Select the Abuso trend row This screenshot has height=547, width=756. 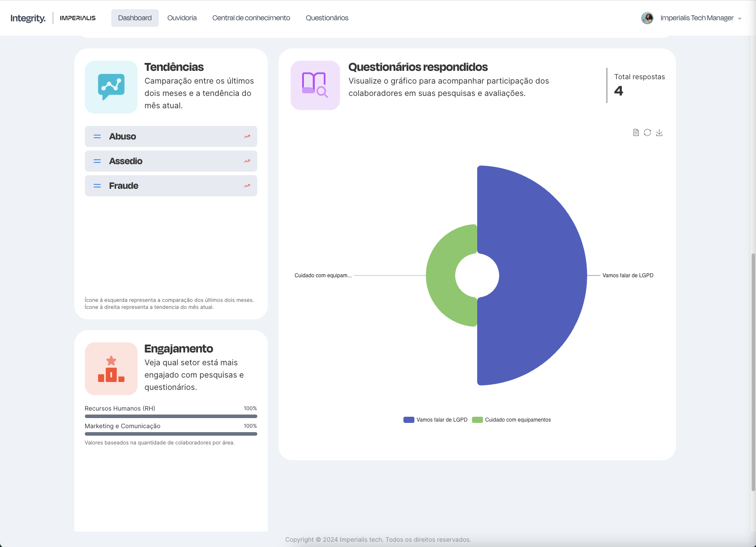point(171,136)
